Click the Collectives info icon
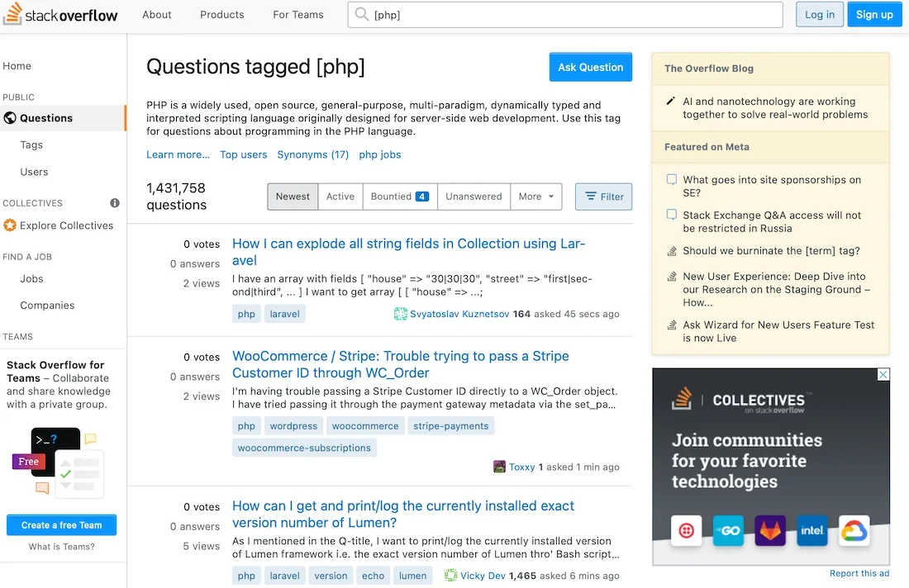Image resolution: width=909 pixels, height=588 pixels. pos(115,203)
